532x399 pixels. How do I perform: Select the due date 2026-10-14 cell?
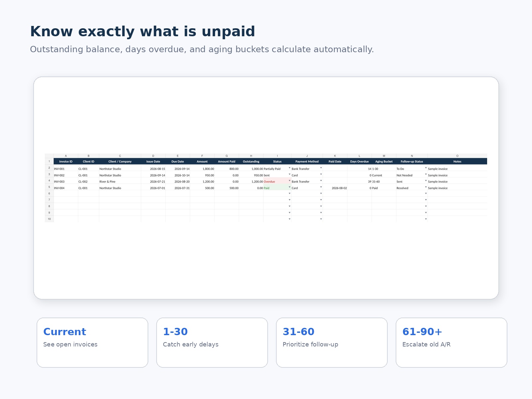tap(178, 174)
